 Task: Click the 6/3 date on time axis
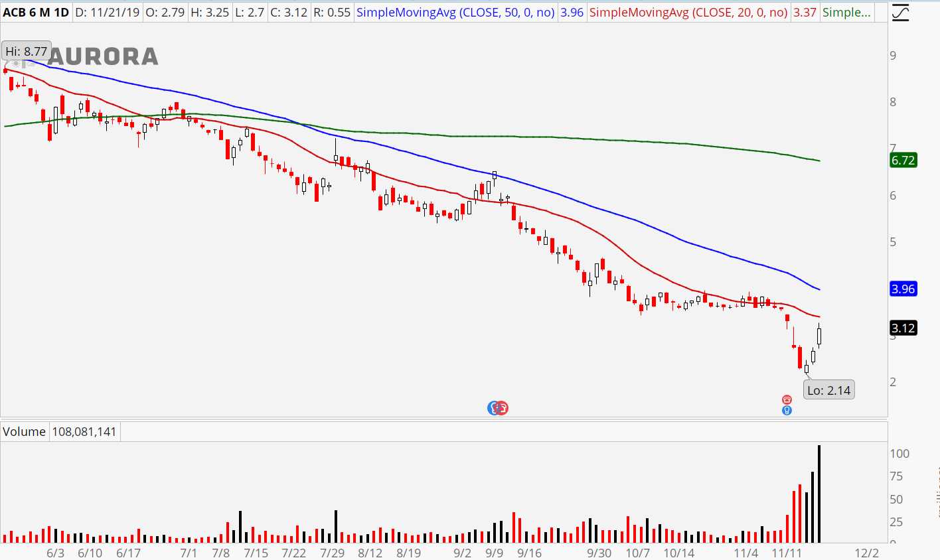(x=56, y=553)
